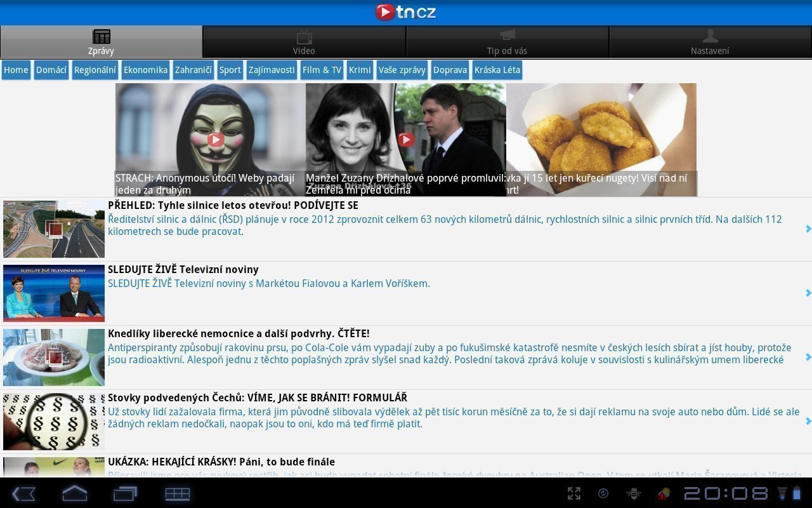Expand arrow for SLEDUJTE ŽIVĚ article
The height and width of the screenshot is (508, 812).
tap(808, 293)
